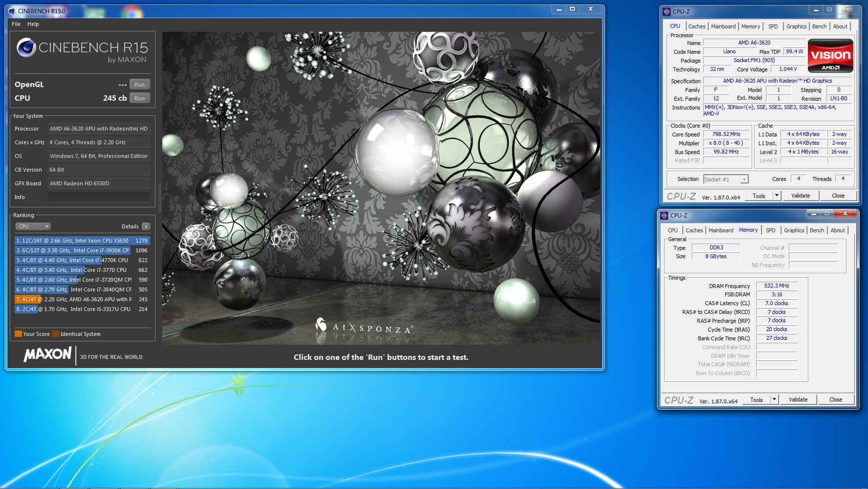Click the MAXON logo at bottom
This screenshot has height=489, width=868.
point(48,354)
